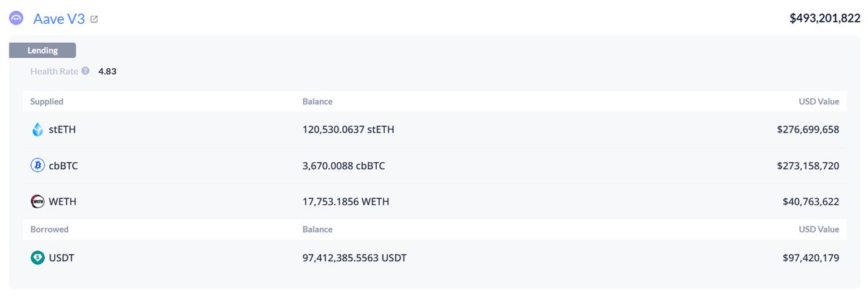This screenshot has height=296, width=868.
Task: Click the Borrowed section header
Action: pyautogui.click(x=49, y=229)
